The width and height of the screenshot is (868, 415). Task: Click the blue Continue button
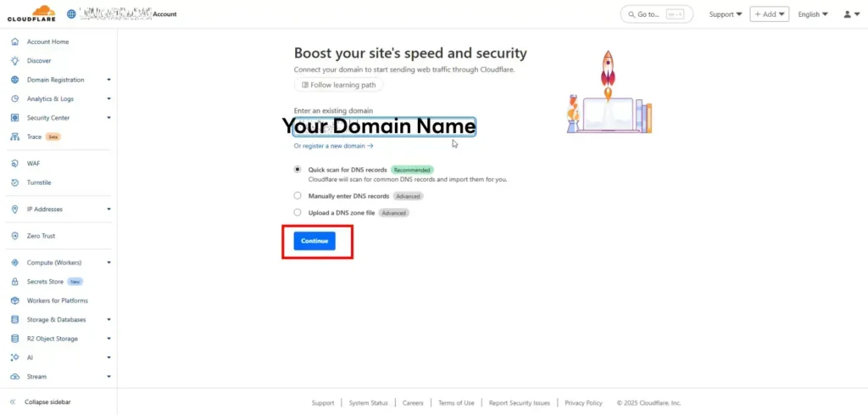314,241
